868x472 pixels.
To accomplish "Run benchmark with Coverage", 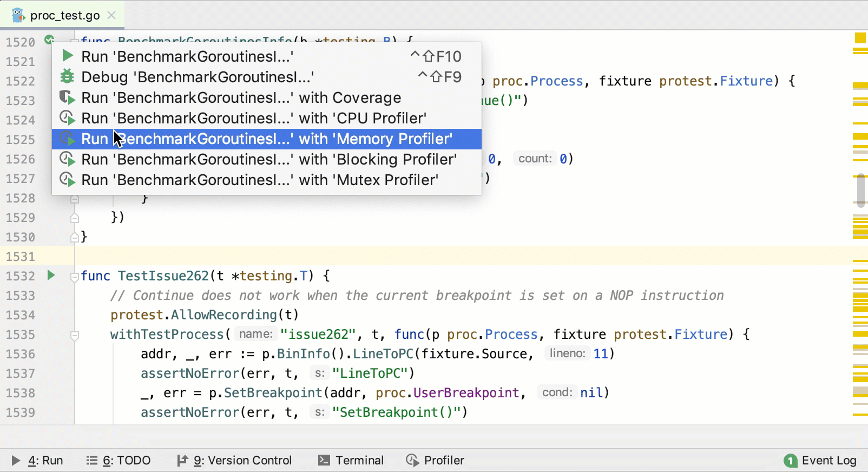I will click(x=241, y=97).
